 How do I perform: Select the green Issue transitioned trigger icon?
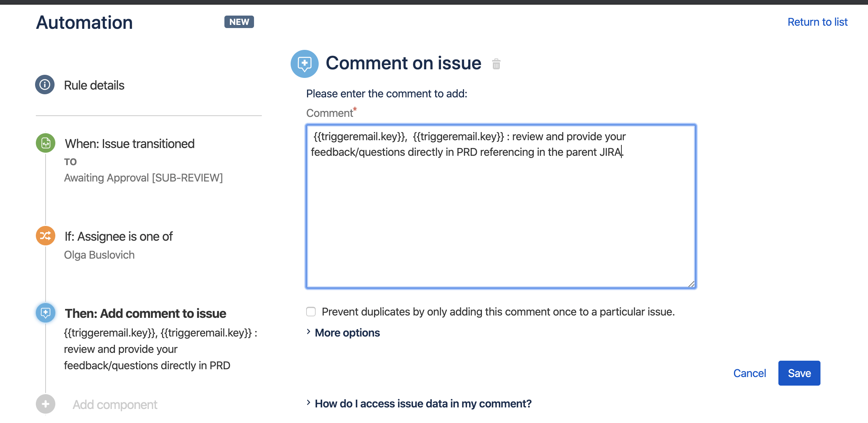[45, 143]
